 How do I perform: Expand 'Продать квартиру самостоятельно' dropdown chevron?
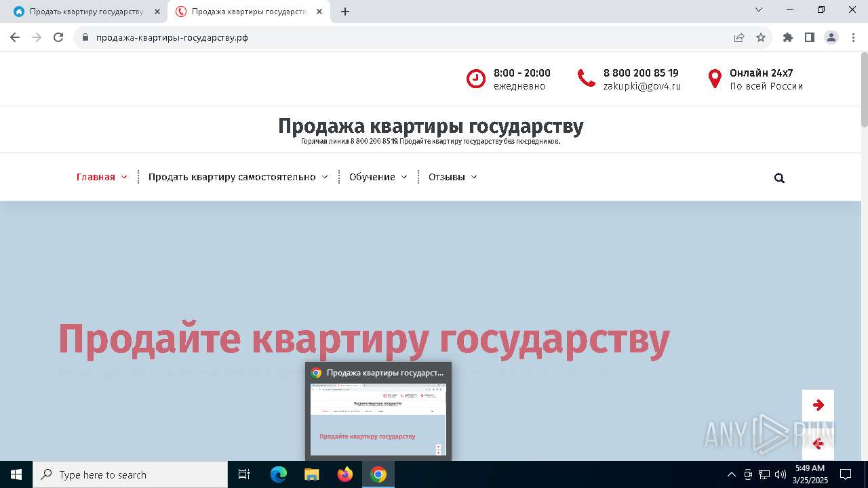(x=325, y=177)
